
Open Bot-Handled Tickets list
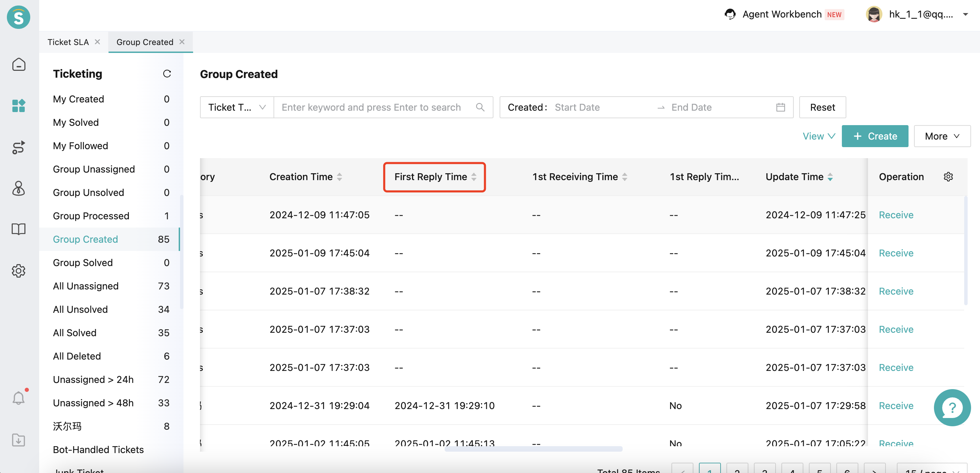click(111, 450)
